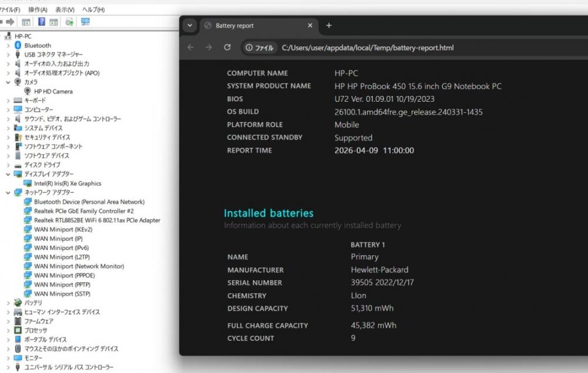Select Realtek RTL8852BE WiFi 6 adapter
Image resolution: width=588 pixels, height=373 pixels.
(96, 220)
